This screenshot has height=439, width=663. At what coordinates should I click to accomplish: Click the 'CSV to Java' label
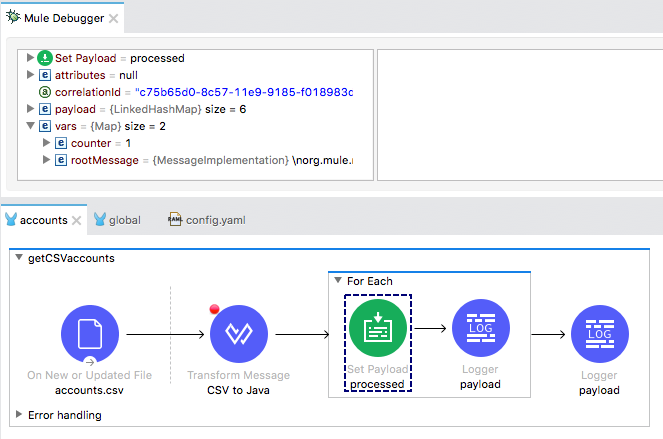pyautogui.click(x=238, y=390)
